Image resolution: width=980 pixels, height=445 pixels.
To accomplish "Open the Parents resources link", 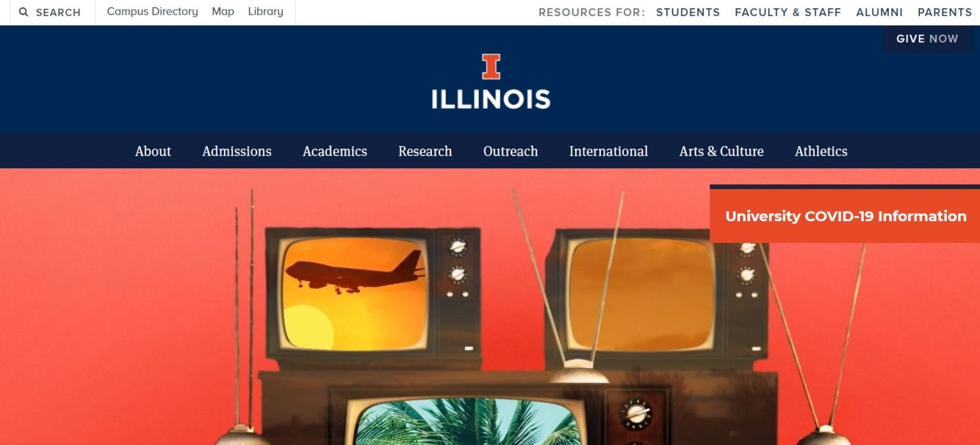I will click(x=945, y=12).
